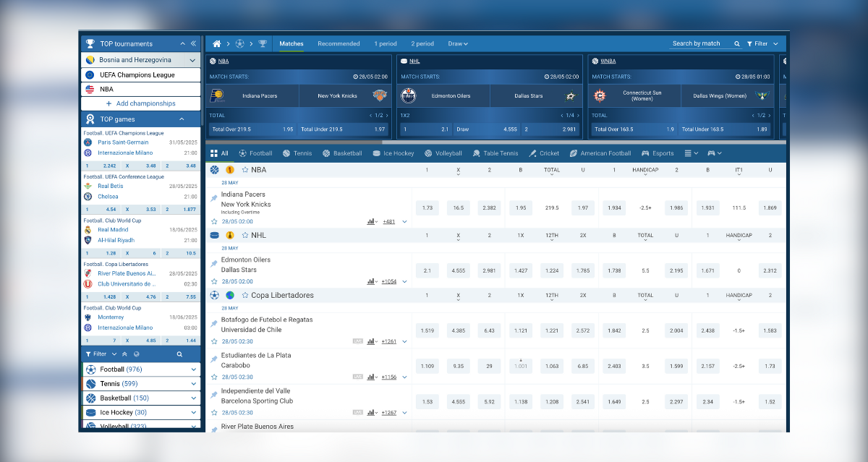Screen dimensions: 868x462
Task: Click the Dallas Stars logo in NHL card
Action: pyautogui.click(x=571, y=95)
